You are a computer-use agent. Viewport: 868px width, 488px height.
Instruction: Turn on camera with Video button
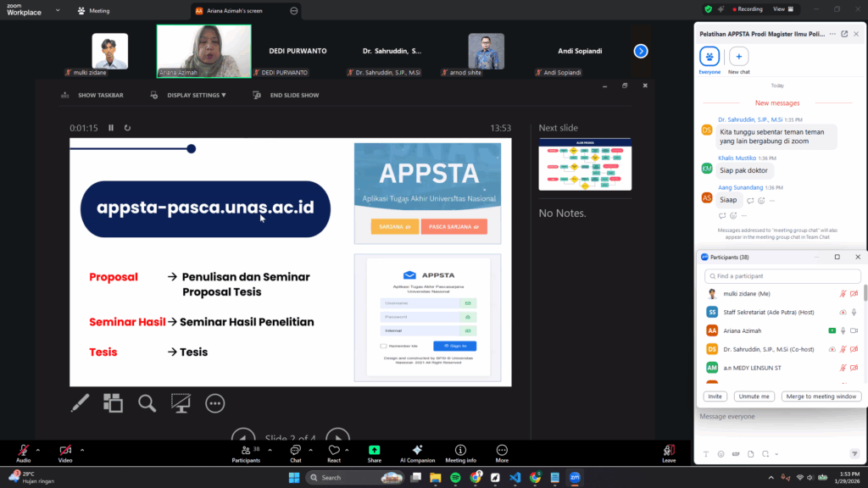click(x=65, y=453)
